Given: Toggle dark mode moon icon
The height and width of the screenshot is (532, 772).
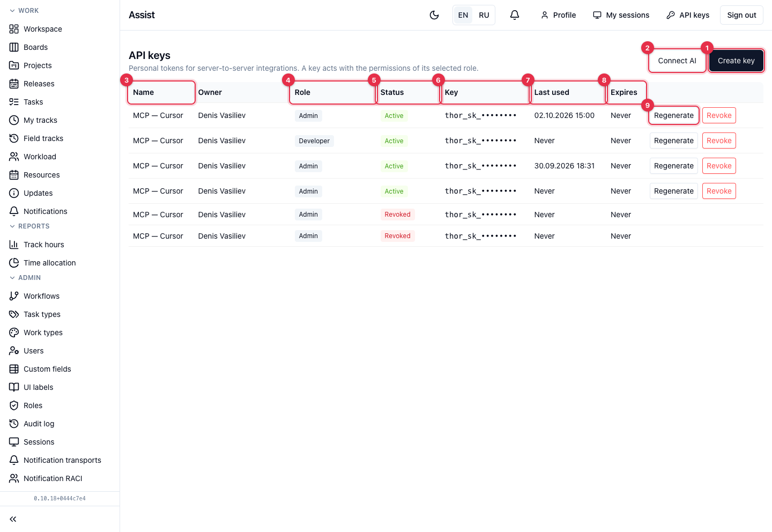Looking at the screenshot, I should (434, 15).
